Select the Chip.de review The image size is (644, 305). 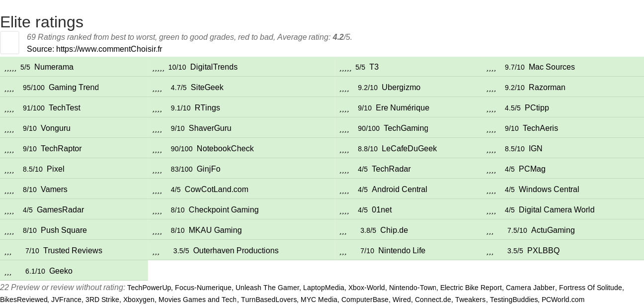tap(394, 230)
